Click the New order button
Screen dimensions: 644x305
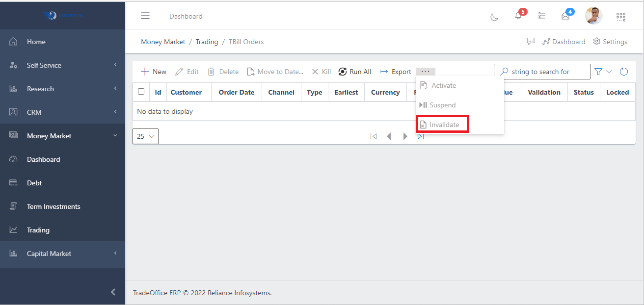click(154, 72)
